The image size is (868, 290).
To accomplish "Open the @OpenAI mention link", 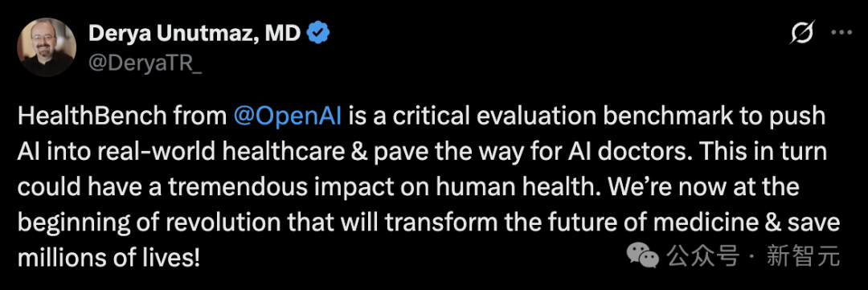I will [287, 116].
